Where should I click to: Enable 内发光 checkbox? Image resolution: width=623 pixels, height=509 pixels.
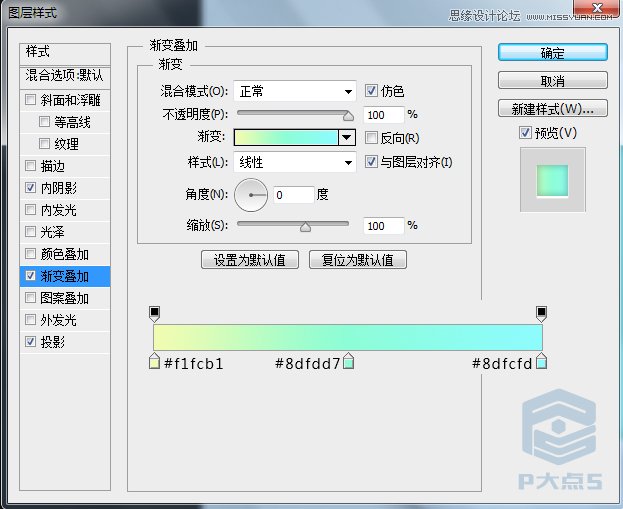click(x=31, y=209)
